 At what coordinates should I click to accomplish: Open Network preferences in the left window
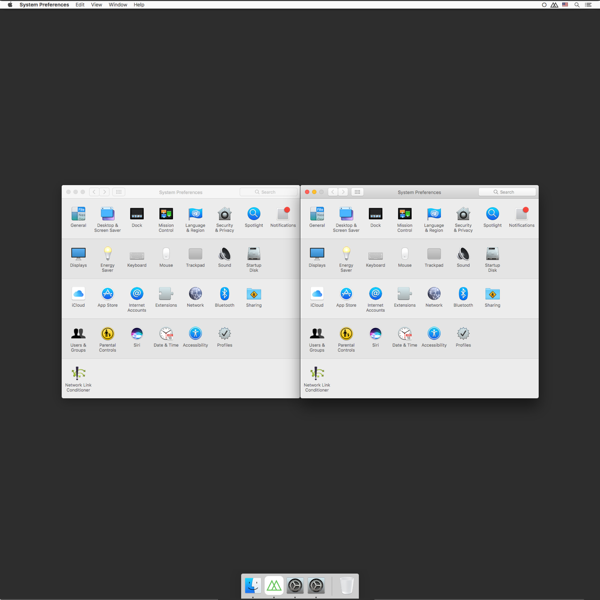point(195,297)
